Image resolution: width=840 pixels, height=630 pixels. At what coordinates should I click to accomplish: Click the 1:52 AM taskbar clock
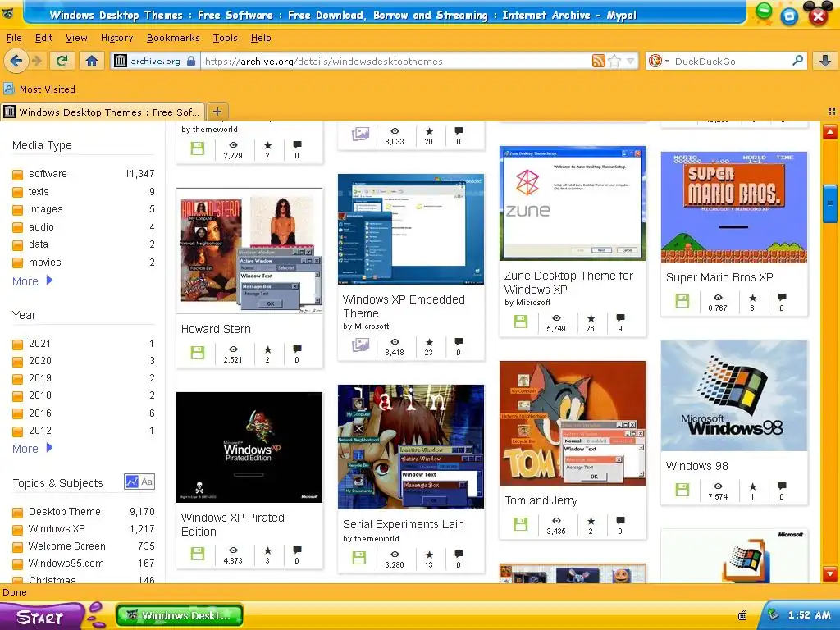click(x=809, y=615)
